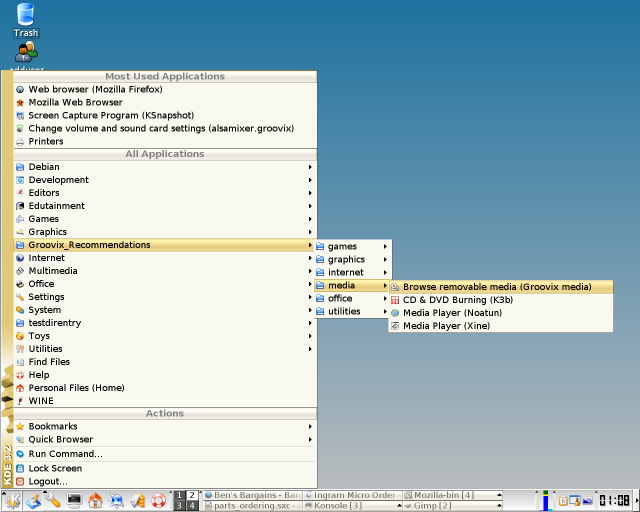Click the show desktop panel icon
Image resolution: width=640 pixels, height=512 pixels.
33,501
